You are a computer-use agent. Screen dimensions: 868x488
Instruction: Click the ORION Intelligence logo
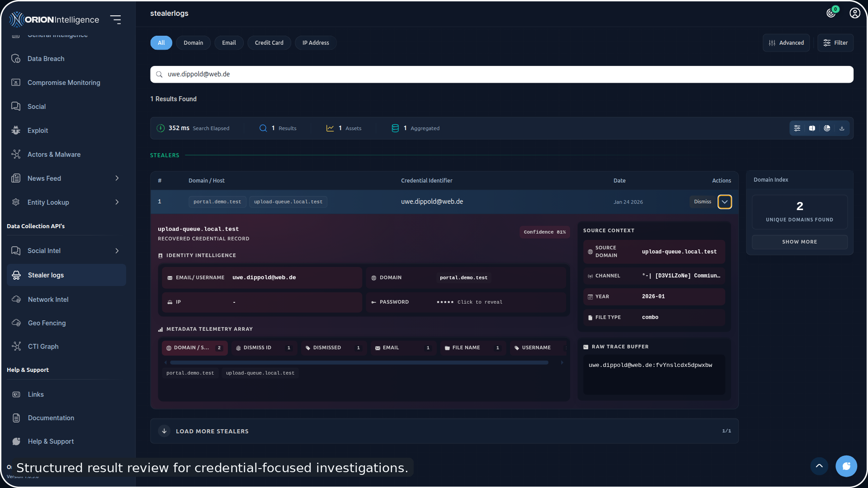(54, 19)
